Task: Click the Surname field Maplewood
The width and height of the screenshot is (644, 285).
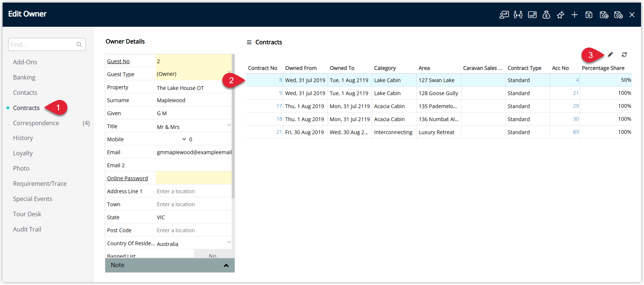Action: (193, 100)
